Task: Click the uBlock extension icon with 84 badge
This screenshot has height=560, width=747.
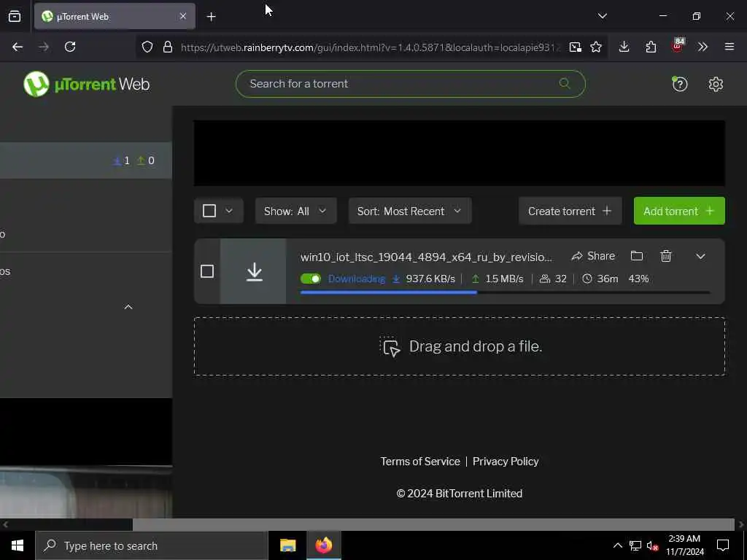Action: point(678,46)
